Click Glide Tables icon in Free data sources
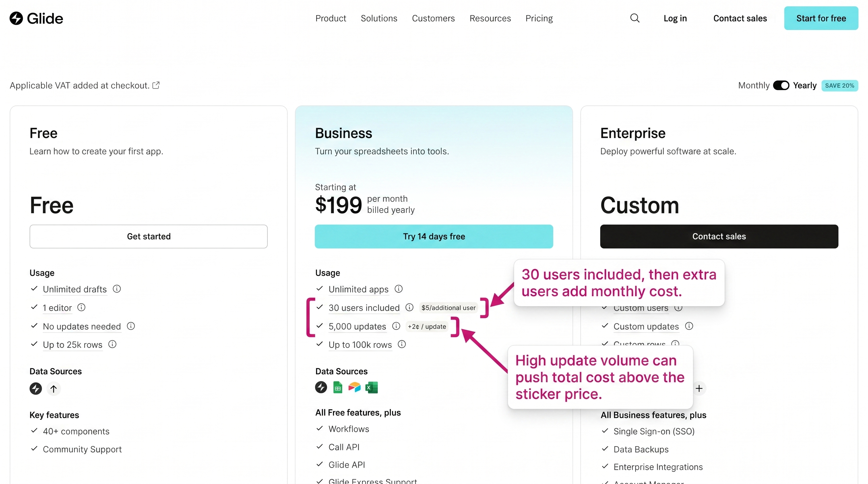Image resolution: width=868 pixels, height=484 pixels. 36,389
